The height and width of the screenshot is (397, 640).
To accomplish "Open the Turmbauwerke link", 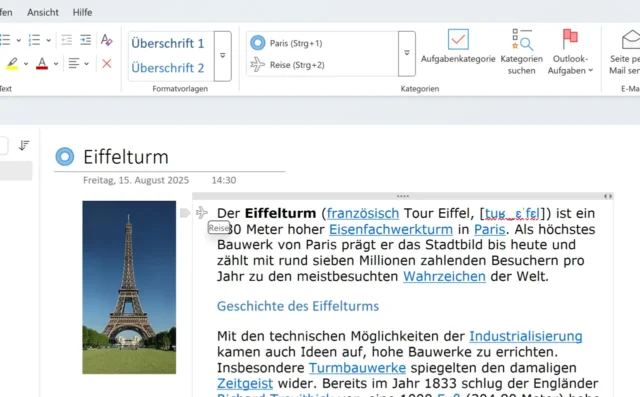I will 358,368.
